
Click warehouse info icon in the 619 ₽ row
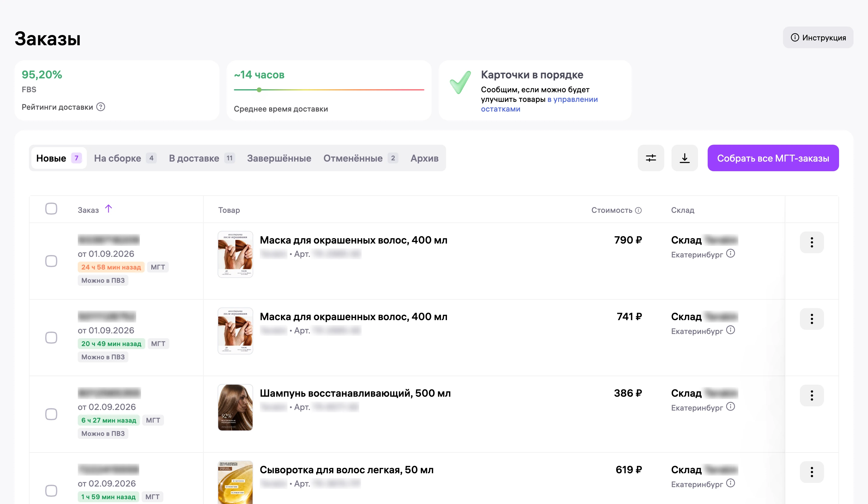tap(730, 483)
